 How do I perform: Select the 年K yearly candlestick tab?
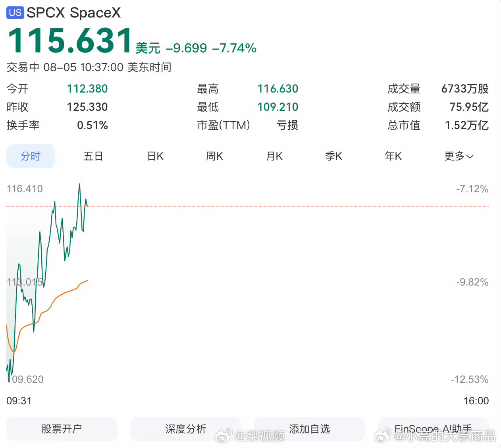pyautogui.click(x=393, y=156)
